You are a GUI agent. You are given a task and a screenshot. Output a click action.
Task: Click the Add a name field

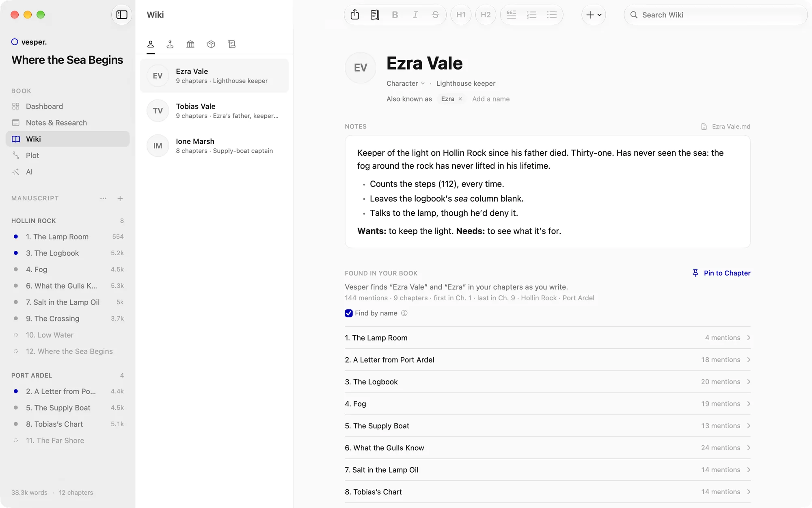[491, 99]
